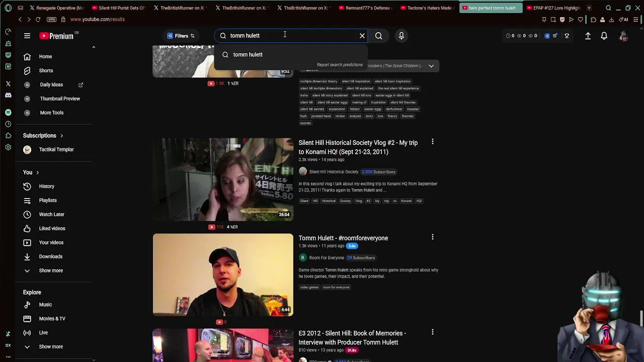The image size is (644, 362).
Task: Click Report search predictions link
Action: [340, 65]
